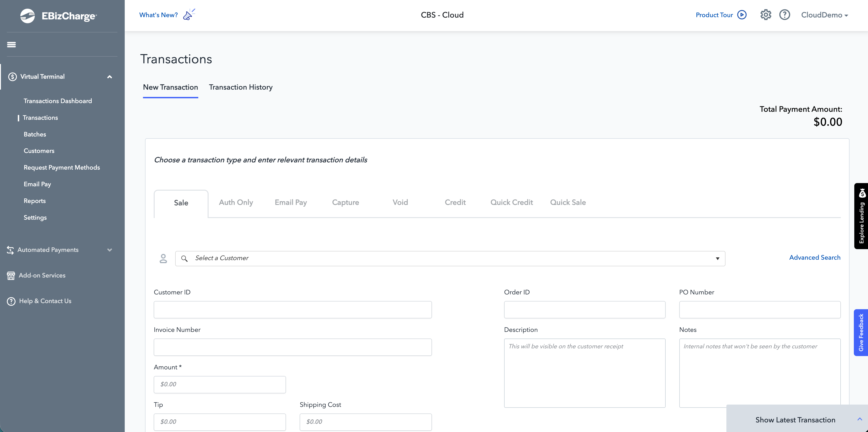
Task: Select the Quick Credit transaction type tab
Action: click(x=511, y=202)
